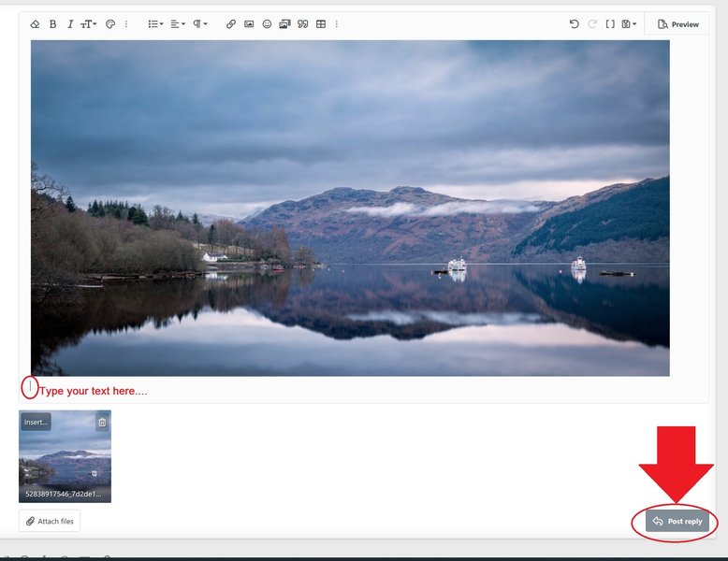Open the text color palette
This screenshot has width=728, height=561.
tap(110, 24)
